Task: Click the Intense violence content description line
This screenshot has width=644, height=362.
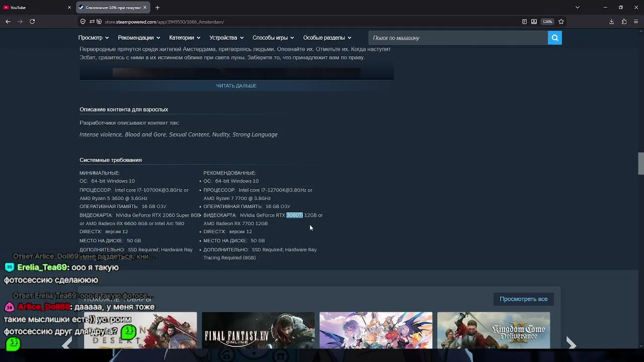Action: [x=179, y=134]
